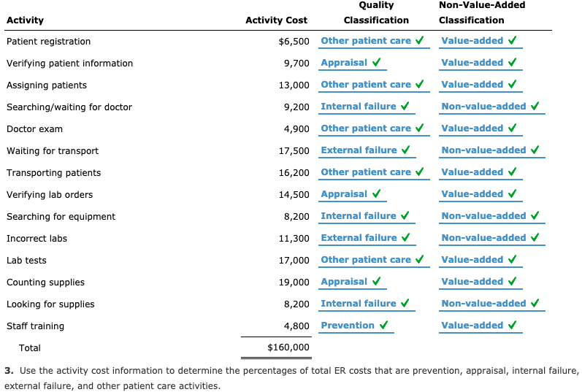Click the 17,500 cost value

pos(294,150)
